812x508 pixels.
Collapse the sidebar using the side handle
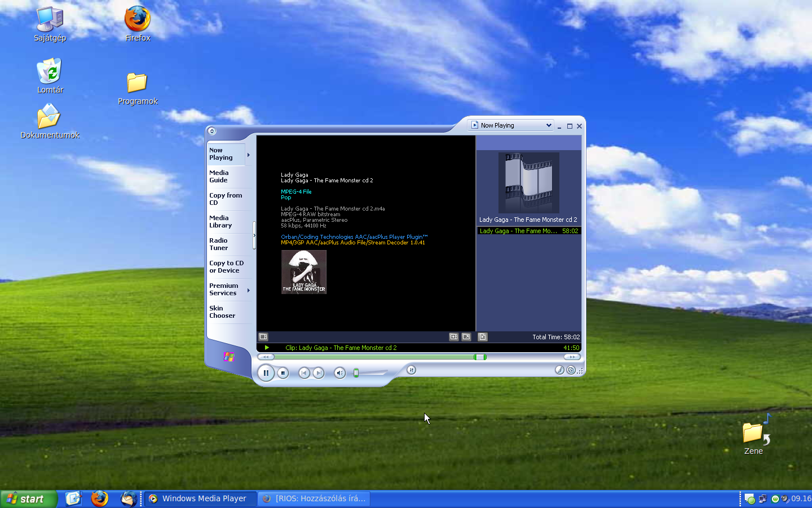point(254,235)
